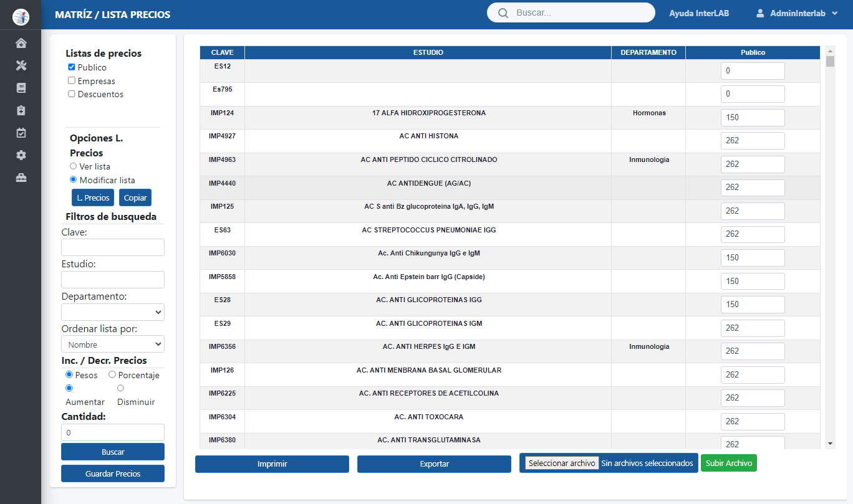This screenshot has width=853, height=504.
Task: Edit price for 17 ALFA HIDROXIPROGESTERONA
Action: [x=753, y=118]
